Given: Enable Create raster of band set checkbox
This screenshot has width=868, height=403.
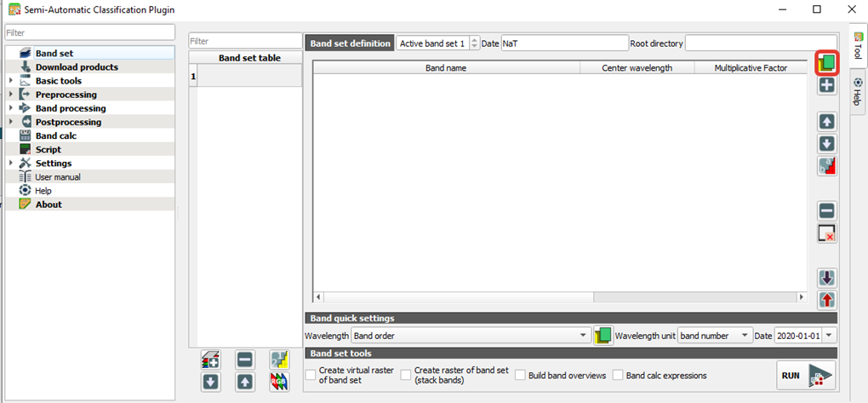Looking at the screenshot, I should tap(406, 375).
